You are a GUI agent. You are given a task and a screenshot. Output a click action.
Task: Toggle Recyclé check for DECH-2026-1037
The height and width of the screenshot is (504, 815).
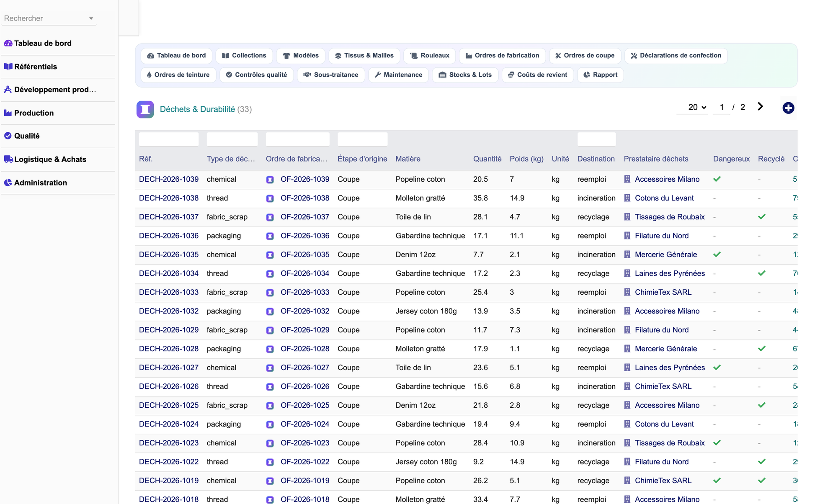pos(762,217)
